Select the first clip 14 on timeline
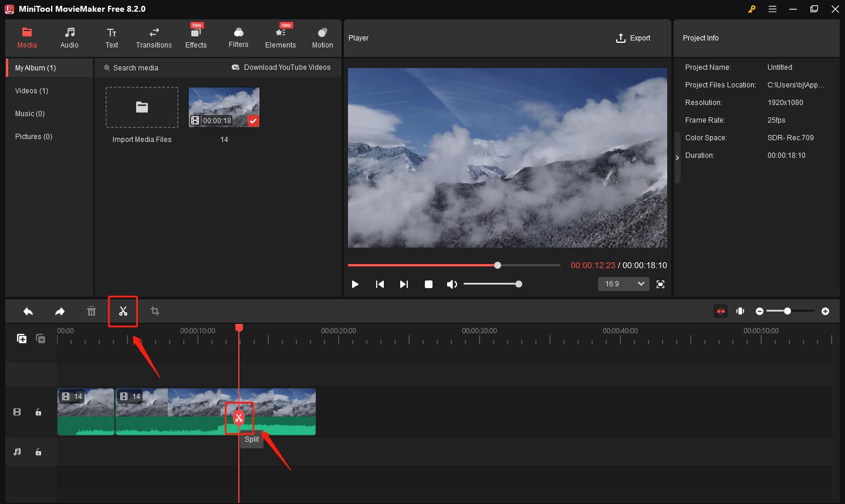Image resolution: width=845 pixels, height=504 pixels. 86,412
